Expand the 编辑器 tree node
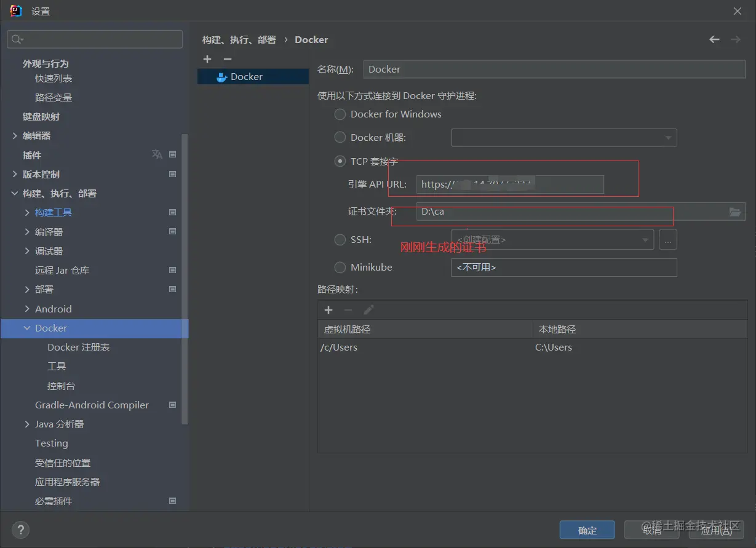The image size is (756, 548). 15,135
